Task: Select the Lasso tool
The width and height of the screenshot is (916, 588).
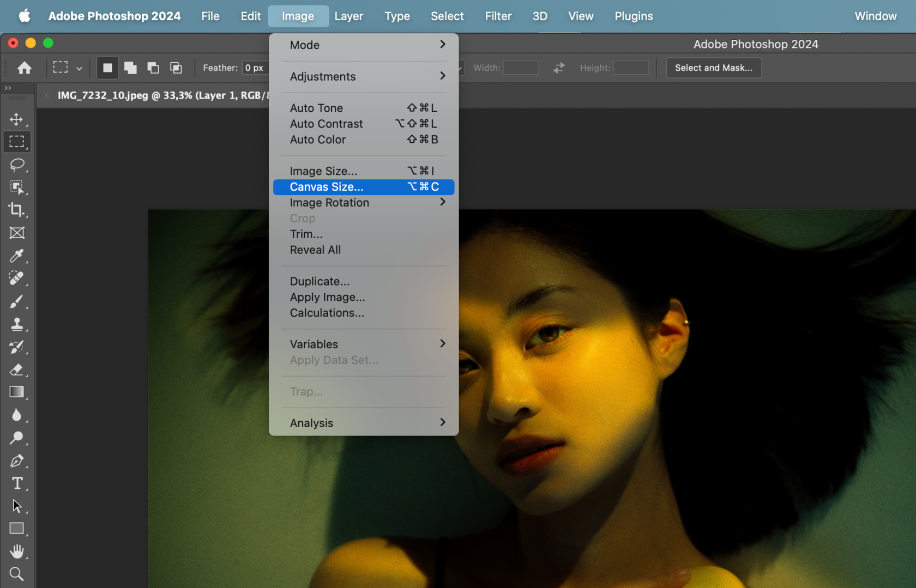Action: coord(17,165)
